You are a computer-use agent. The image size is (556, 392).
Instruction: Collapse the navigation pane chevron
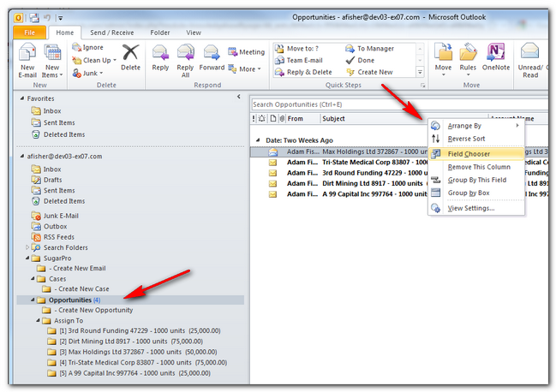[239, 97]
